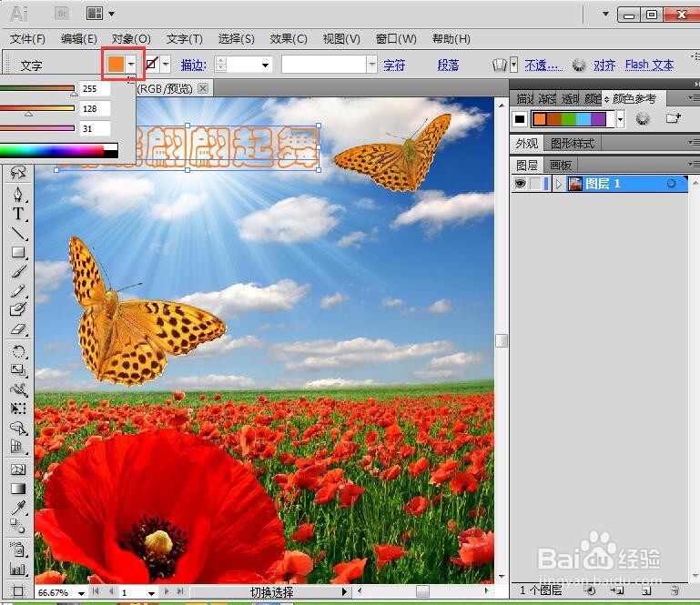The width and height of the screenshot is (700, 605).
Task: Open the 窗口(W) menu
Action: point(396,39)
